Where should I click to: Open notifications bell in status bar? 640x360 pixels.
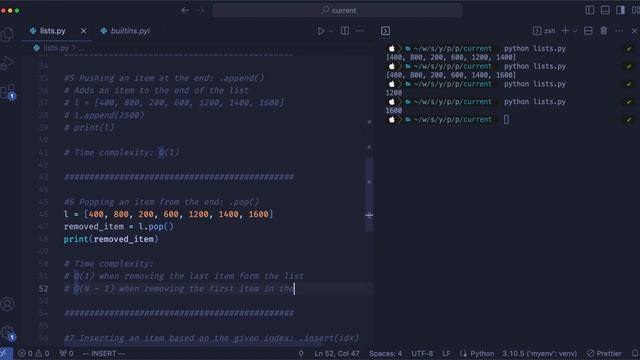pos(635,353)
